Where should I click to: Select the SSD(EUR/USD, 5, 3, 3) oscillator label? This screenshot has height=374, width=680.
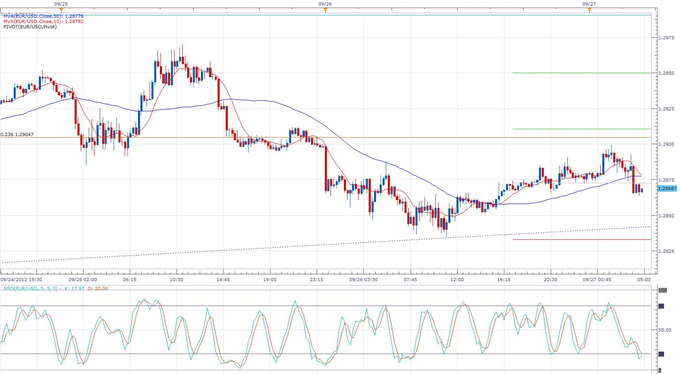(x=31, y=289)
